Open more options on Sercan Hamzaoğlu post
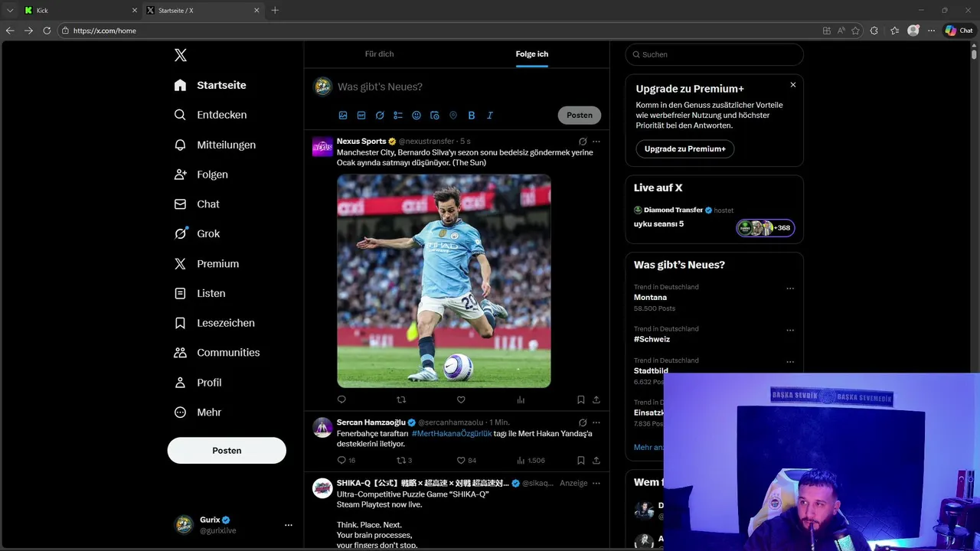Screen dimensions: 980x551 [x=596, y=422]
